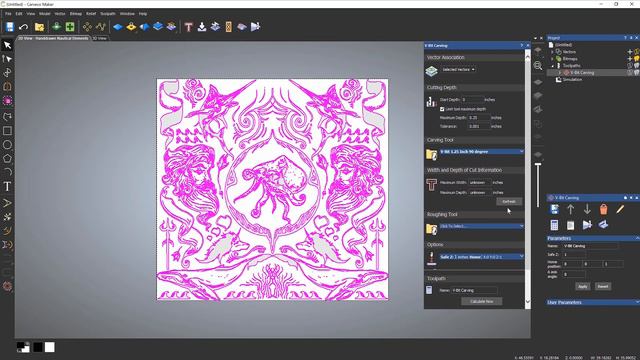Open the carving tool database folder icon

[x=431, y=155]
